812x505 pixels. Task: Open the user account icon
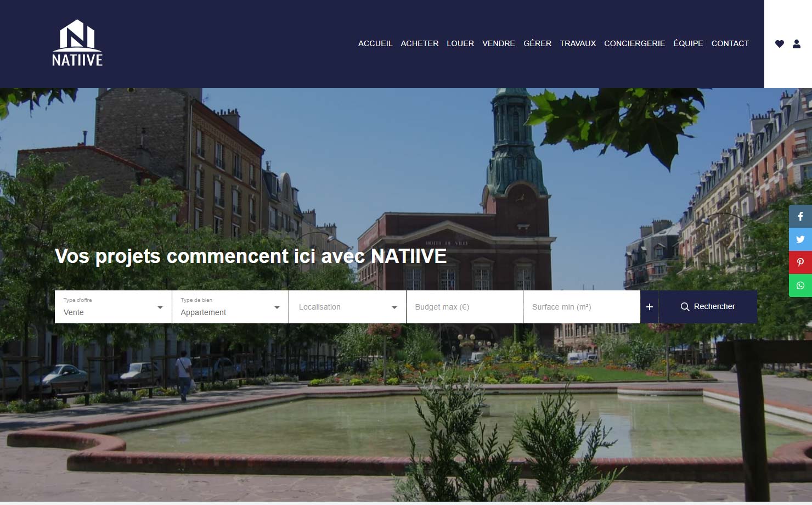pos(797,44)
